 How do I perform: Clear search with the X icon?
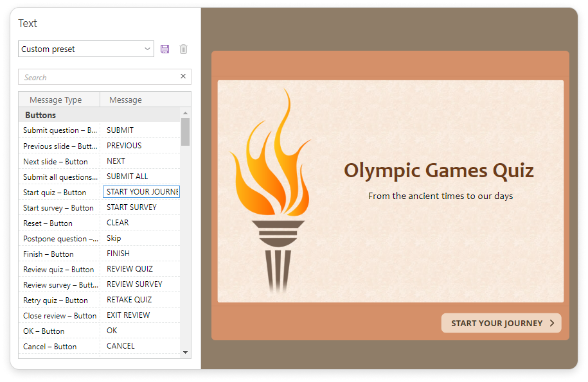click(183, 76)
